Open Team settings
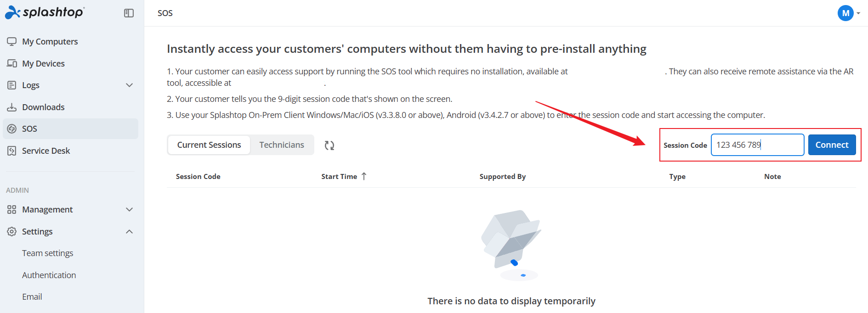The width and height of the screenshot is (868, 313). pyautogui.click(x=47, y=252)
